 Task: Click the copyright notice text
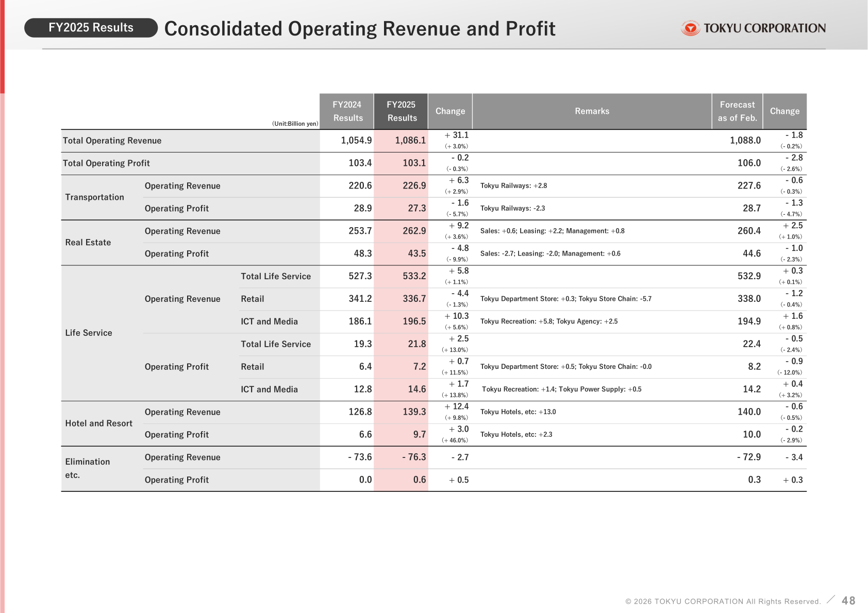pyautogui.click(x=723, y=602)
